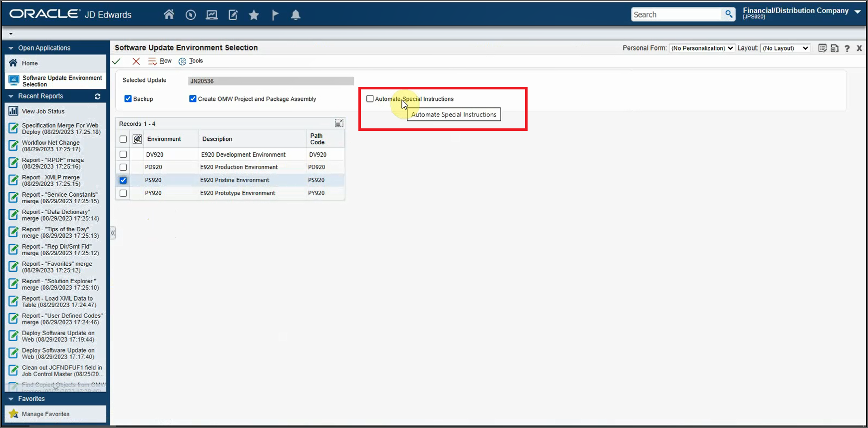Maximize the grid icon
Viewport: 868px width, 428px height.
339,123
